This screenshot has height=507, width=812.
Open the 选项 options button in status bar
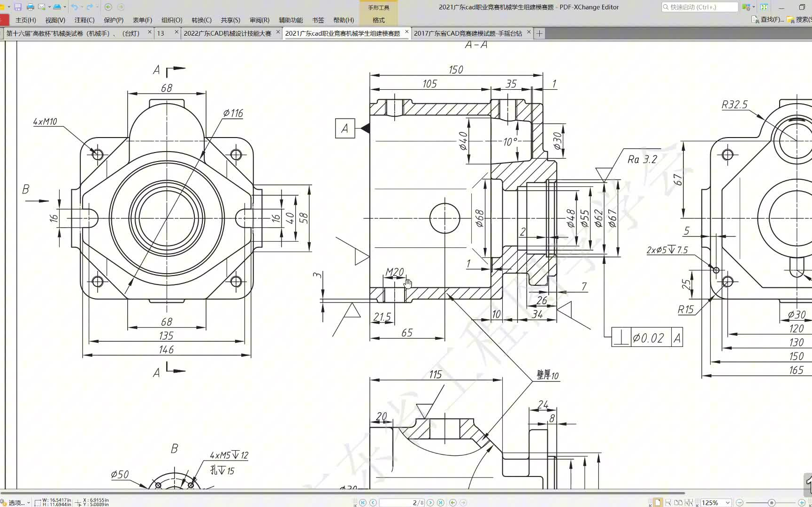click(15, 502)
